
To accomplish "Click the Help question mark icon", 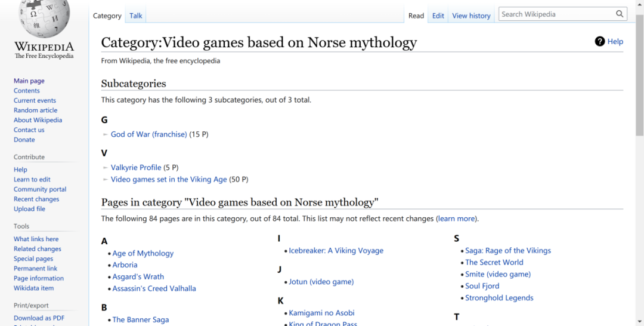I will click(x=600, y=41).
